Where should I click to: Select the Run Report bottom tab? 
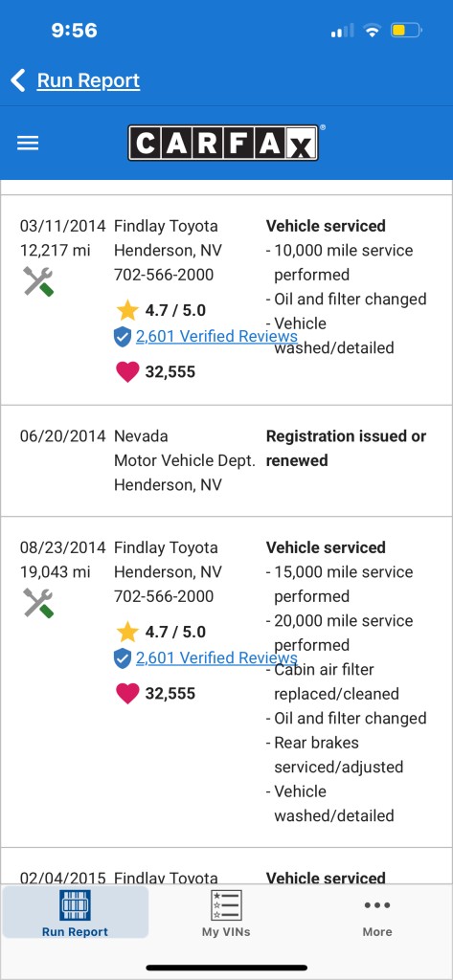point(75,912)
